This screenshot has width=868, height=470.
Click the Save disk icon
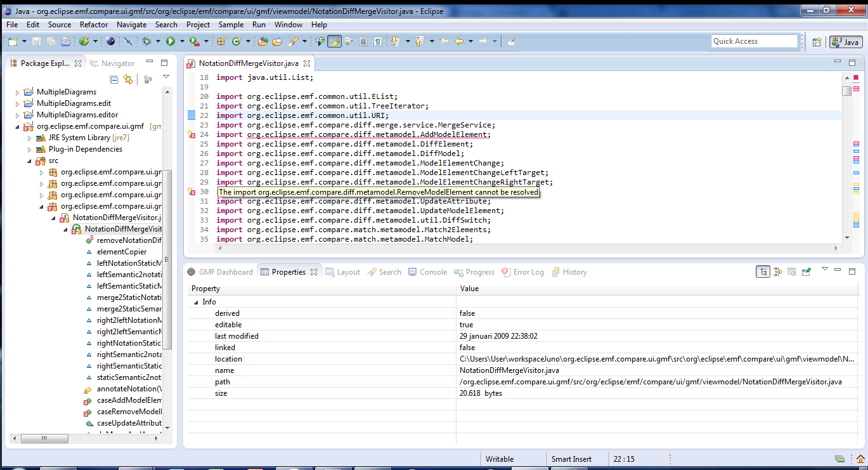[36, 41]
